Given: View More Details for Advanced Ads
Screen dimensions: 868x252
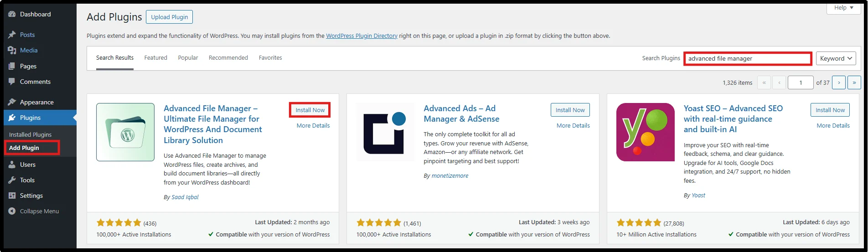Looking at the screenshot, I should click(573, 125).
